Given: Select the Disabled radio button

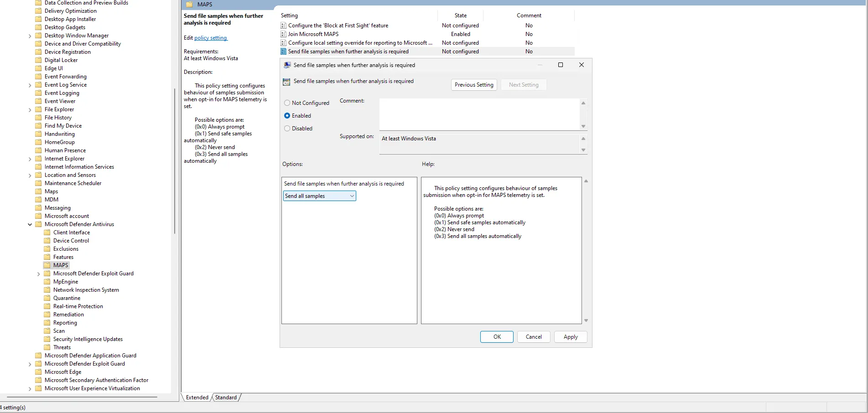Looking at the screenshot, I should coord(287,129).
